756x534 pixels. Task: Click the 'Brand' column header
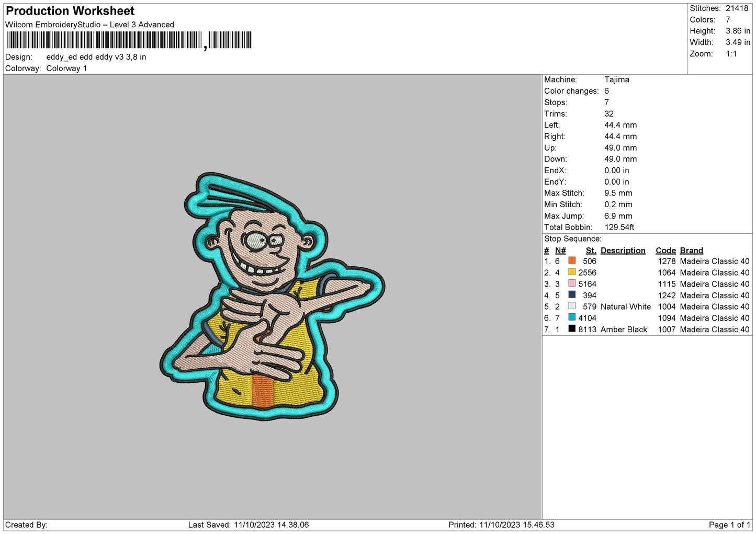click(692, 251)
